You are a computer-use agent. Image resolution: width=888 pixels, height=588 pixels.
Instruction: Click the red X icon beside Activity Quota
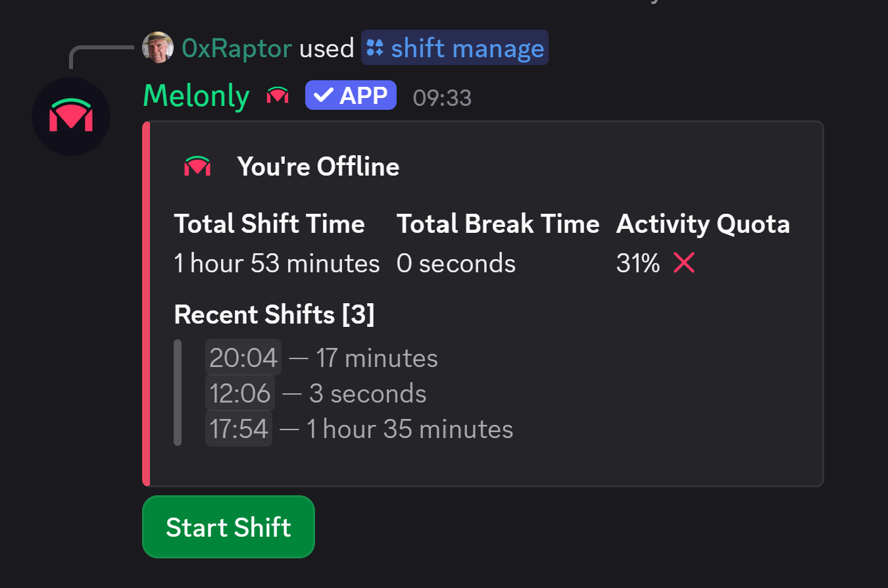click(x=683, y=262)
